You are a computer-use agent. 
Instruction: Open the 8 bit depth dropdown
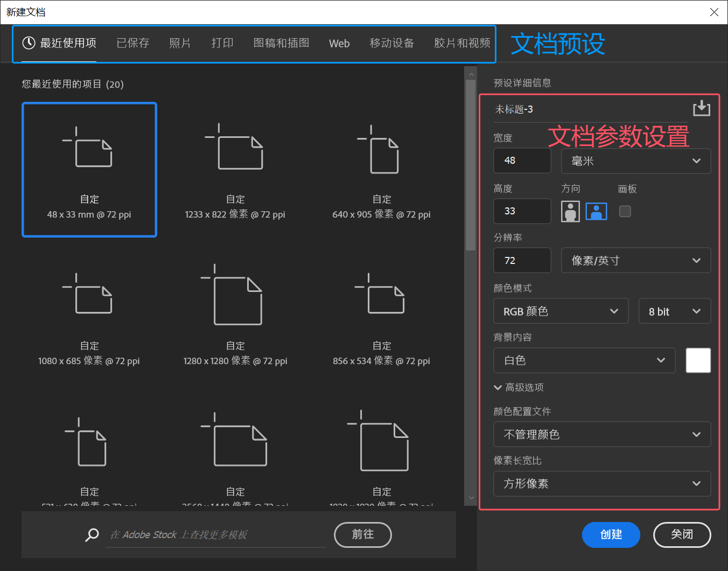[675, 311]
